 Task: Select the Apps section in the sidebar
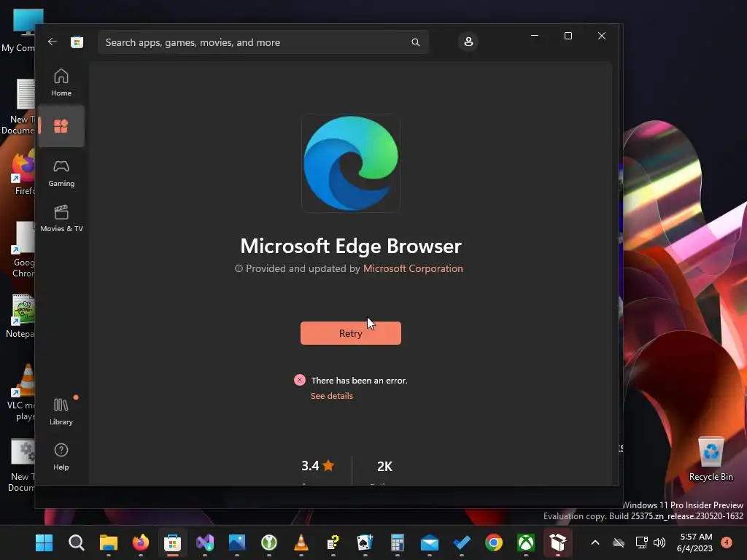point(61,126)
